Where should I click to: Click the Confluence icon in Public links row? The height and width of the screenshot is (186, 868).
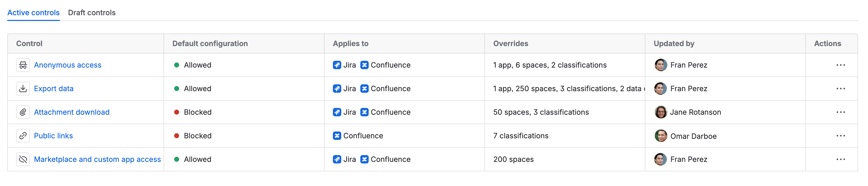(x=337, y=136)
